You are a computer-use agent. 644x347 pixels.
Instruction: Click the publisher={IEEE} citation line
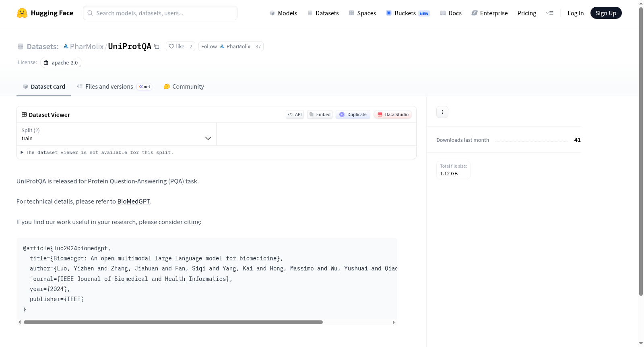point(57,299)
